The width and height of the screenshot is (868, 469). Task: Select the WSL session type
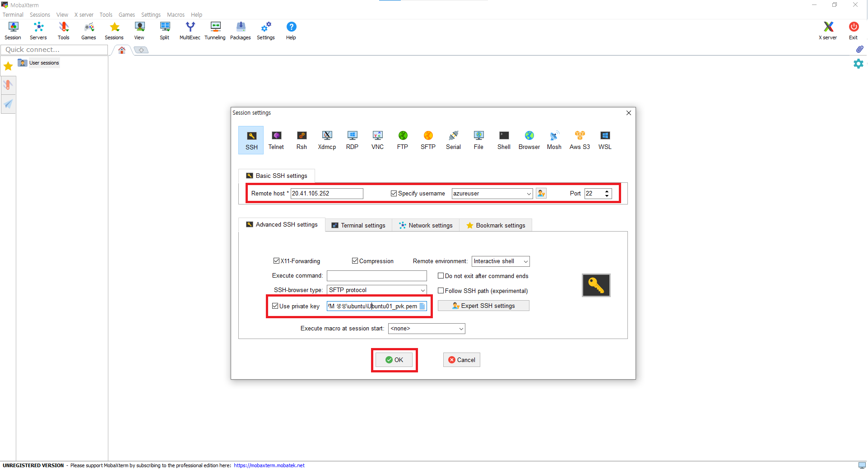tap(605, 140)
